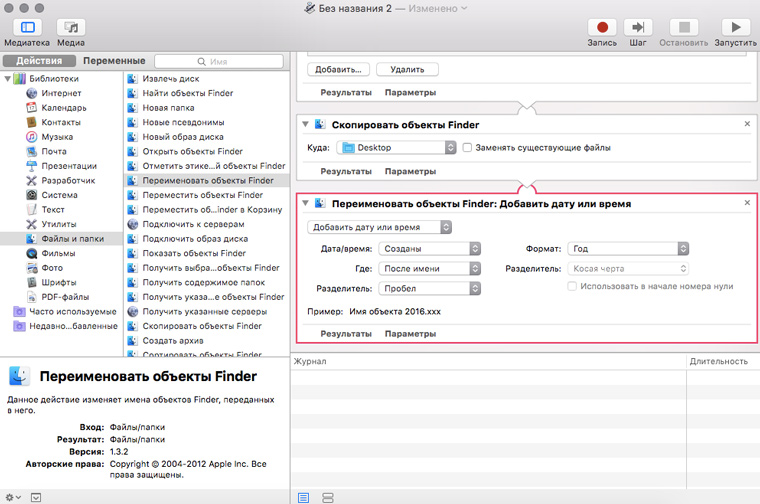This screenshot has height=504, width=760.
Task: Open the Куда Desktop dropdown
Action: (x=395, y=148)
